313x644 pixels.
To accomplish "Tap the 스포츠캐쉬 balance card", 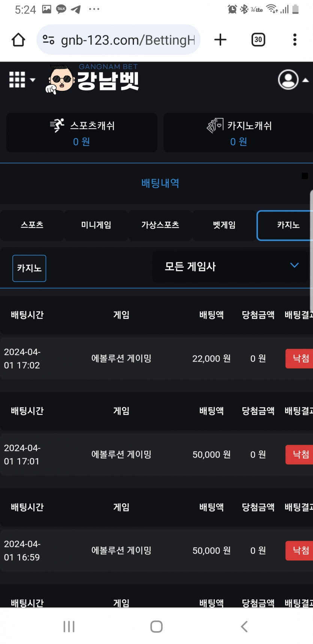I will pos(82,132).
